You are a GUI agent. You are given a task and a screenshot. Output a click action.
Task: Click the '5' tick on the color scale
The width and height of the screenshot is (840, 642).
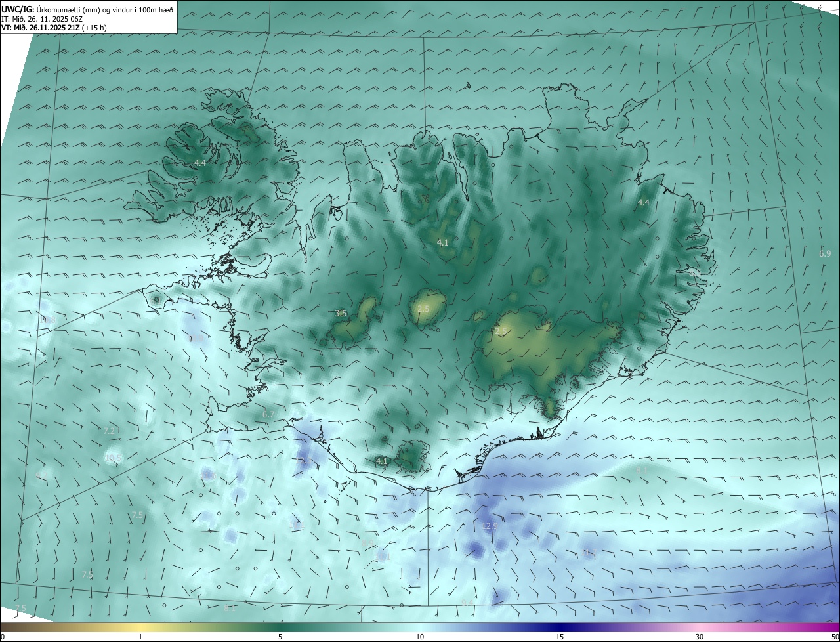coord(280,637)
